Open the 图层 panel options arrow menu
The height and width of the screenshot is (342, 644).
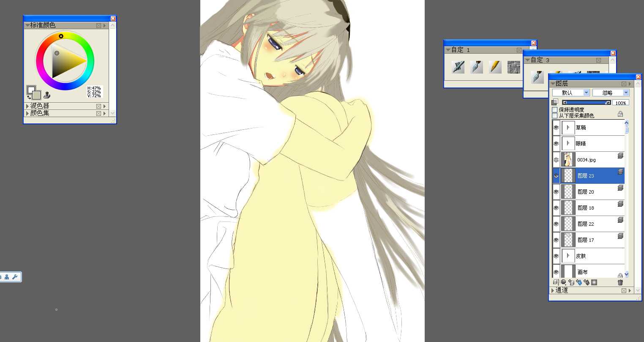click(x=630, y=84)
